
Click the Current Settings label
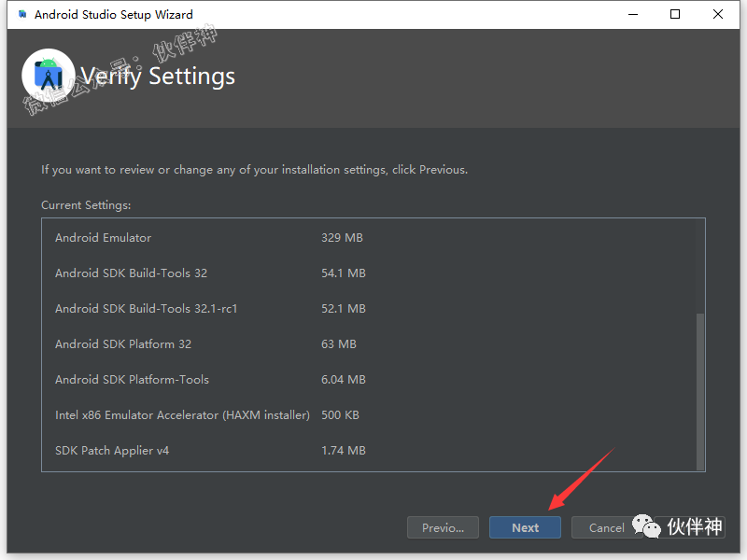pyautogui.click(x=86, y=205)
